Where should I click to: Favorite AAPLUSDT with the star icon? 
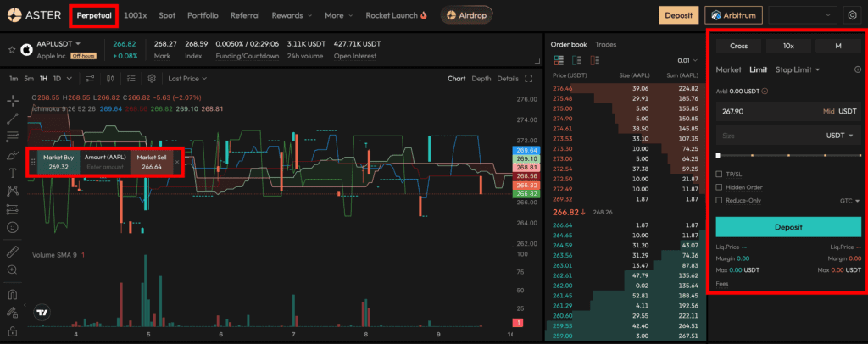12,50
